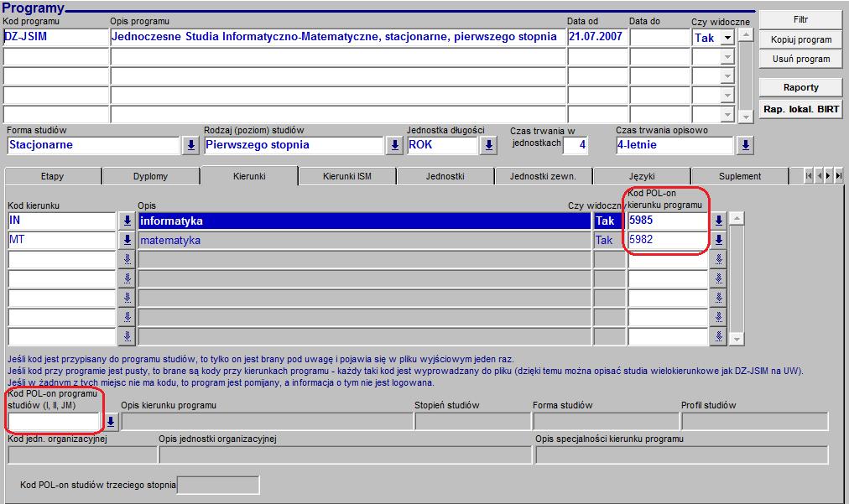849x504 pixels.
Task: Open the value list beside POL-on code 5985
Action: pyautogui.click(x=718, y=221)
